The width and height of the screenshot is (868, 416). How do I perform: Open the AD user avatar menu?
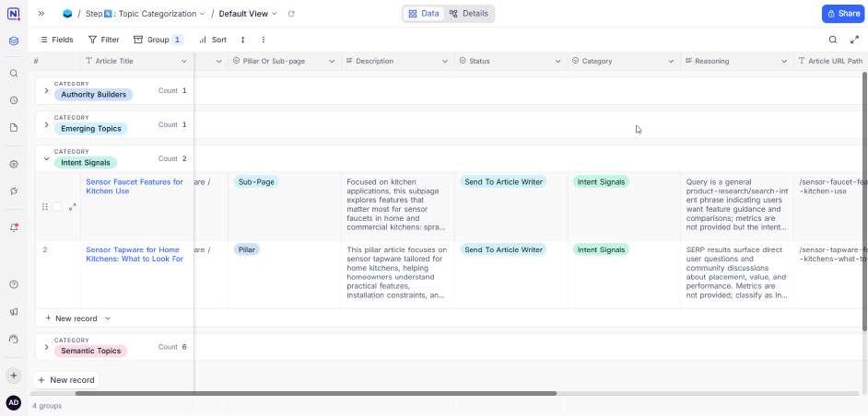coord(13,403)
